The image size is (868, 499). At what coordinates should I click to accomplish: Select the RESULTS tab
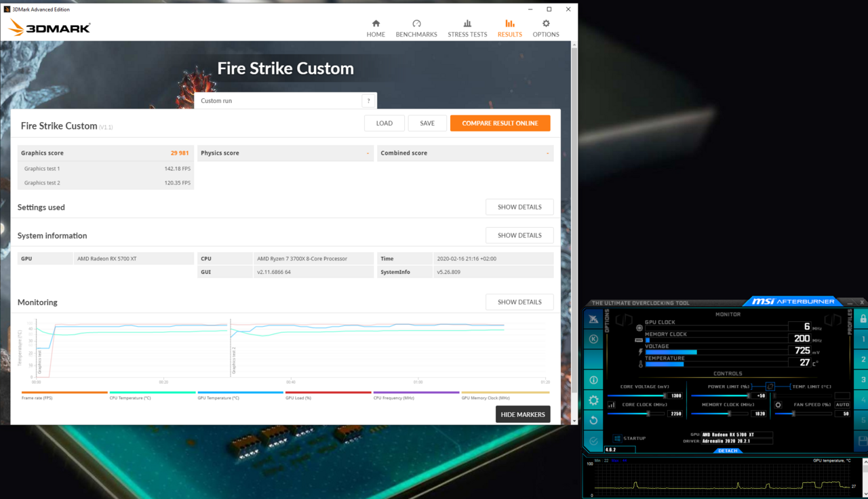click(510, 28)
